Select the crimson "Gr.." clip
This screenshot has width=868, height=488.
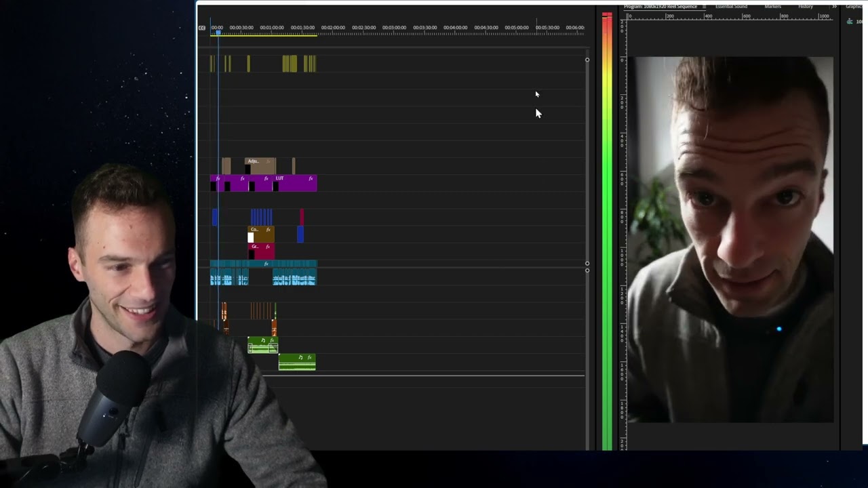tap(261, 251)
